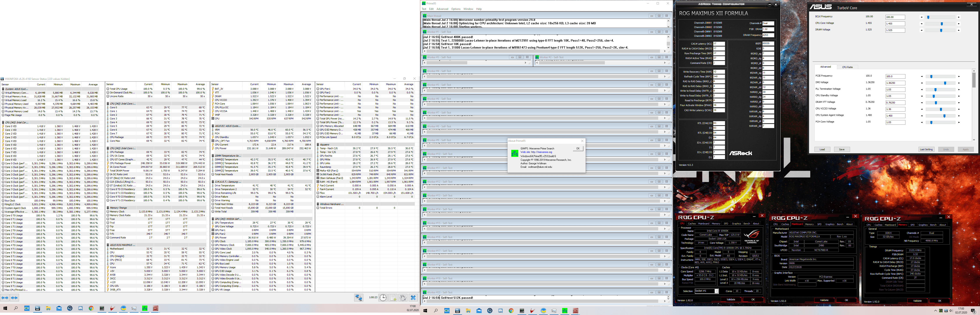Open SPD tab in first CPU-Z window
Viewport: 980px width, 315px height.
click(726, 224)
